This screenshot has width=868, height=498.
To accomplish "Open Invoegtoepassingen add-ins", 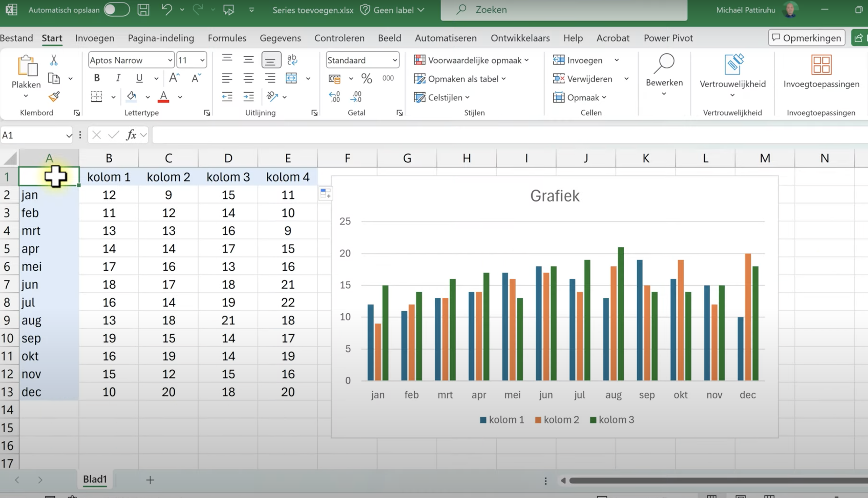I will (821, 71).
